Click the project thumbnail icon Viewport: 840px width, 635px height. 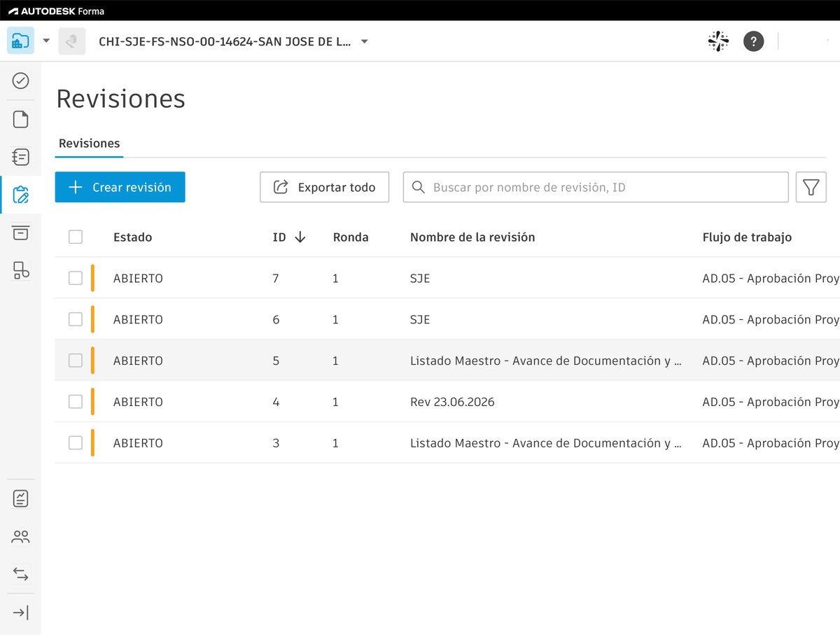click(71, 41)
